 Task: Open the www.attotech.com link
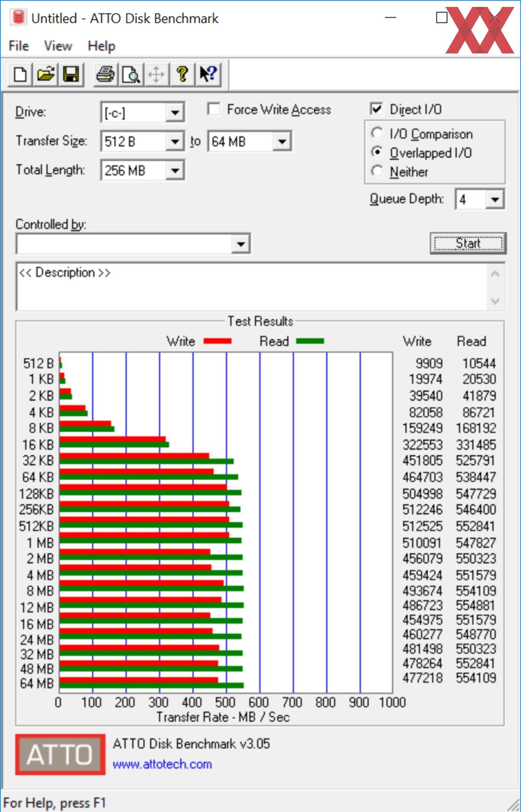click(162, 764)
